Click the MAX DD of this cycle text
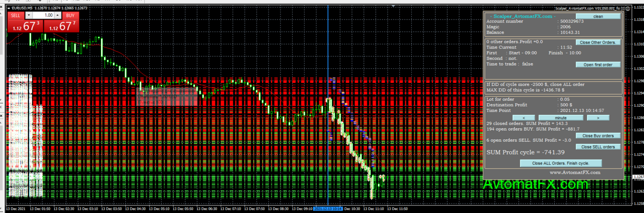The image size is (644, 213). (x=525, y=90)
